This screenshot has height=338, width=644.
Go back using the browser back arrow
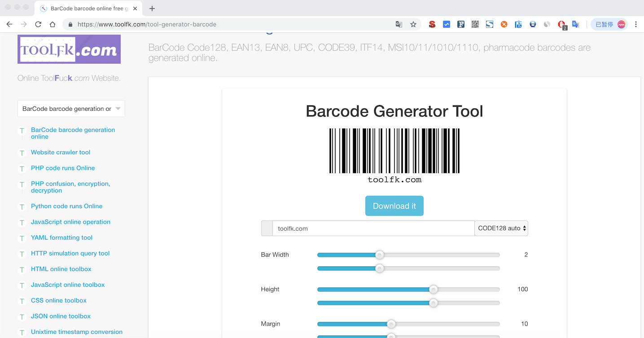(9, 24)
